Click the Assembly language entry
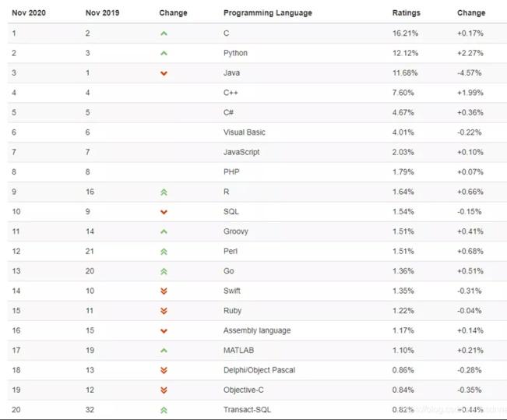 [x=257, y=330]
